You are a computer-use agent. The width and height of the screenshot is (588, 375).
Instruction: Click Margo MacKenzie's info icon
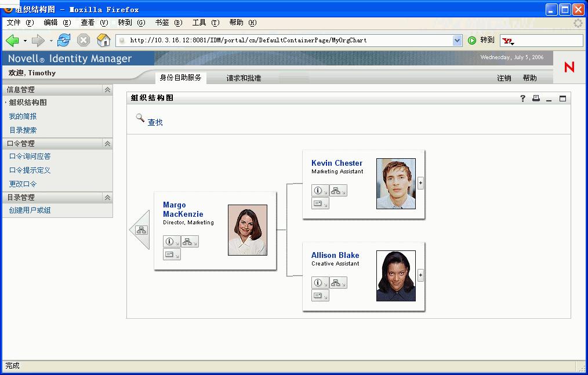pos(172,242)
